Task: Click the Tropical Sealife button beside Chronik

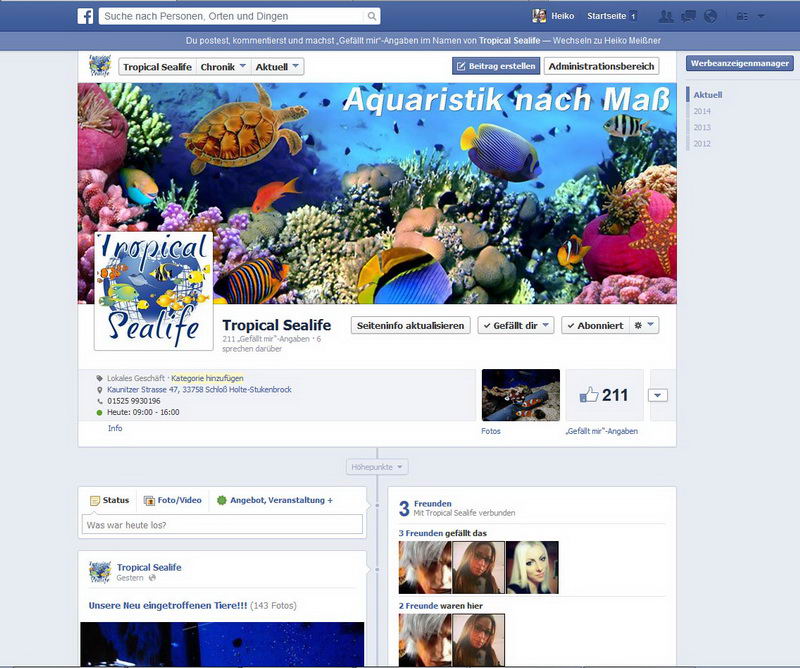Action: [x=157, y=67]
